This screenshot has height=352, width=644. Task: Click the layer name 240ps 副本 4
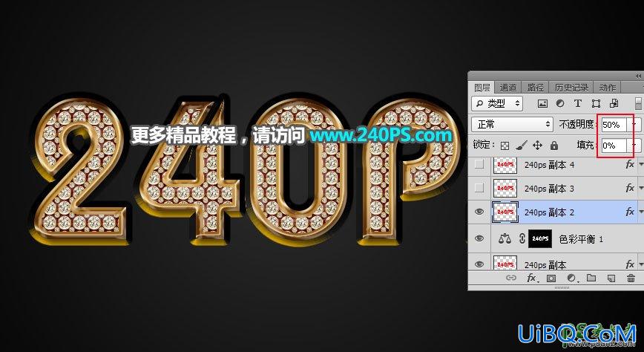click(550, 165)
